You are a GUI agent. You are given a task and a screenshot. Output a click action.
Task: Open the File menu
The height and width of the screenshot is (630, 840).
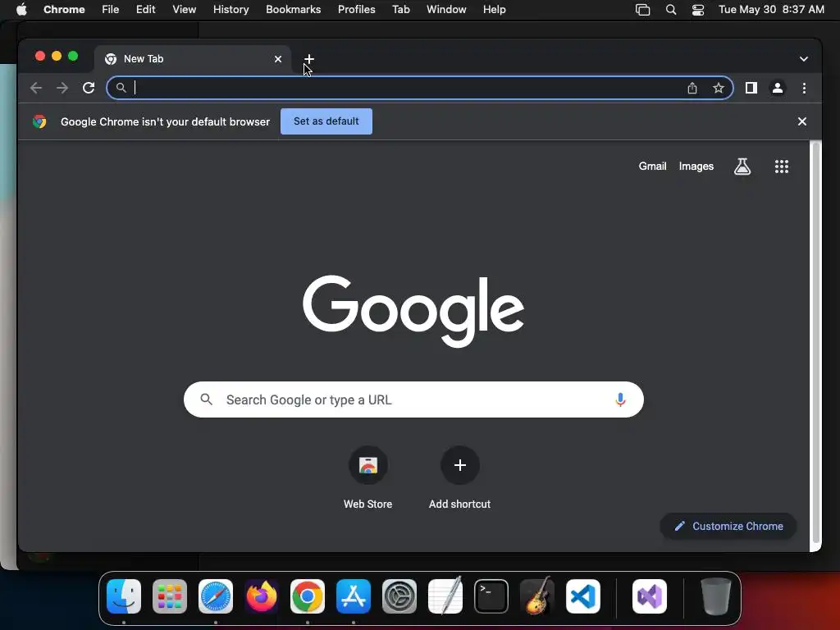tap(111, 10)
